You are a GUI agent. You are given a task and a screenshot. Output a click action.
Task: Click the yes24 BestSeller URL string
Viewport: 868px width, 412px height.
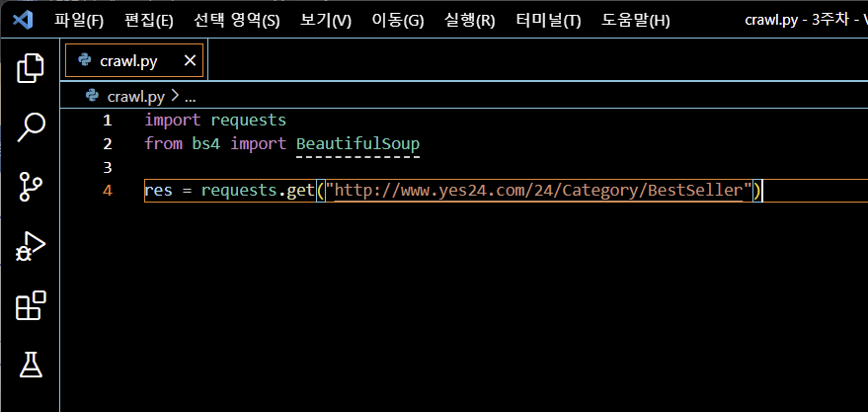(538, 191)
